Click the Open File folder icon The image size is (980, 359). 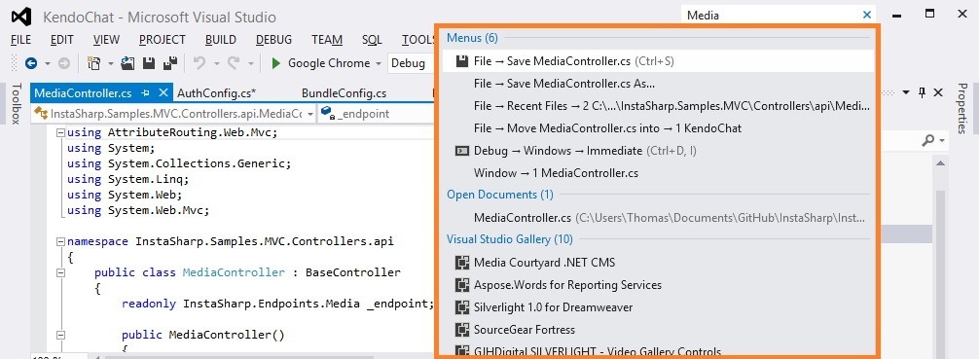tap(128, 63)
